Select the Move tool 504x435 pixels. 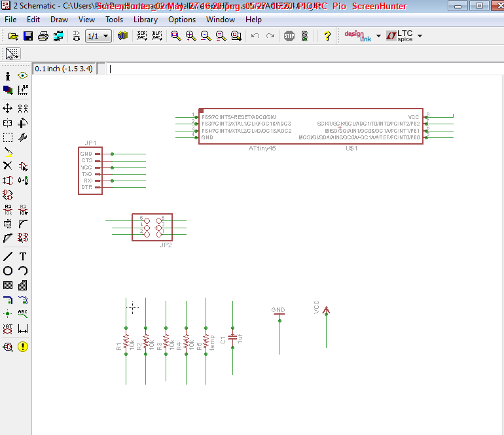[x=8, y=109]
